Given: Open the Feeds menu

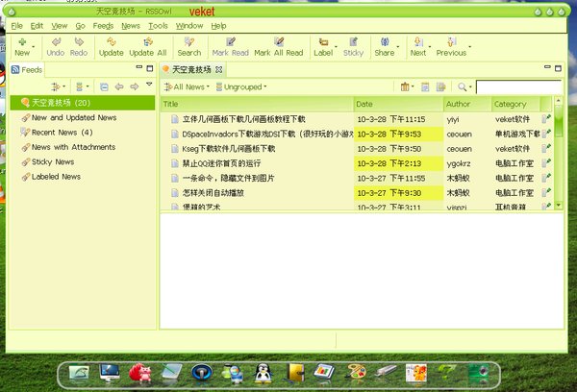Looking at the screenshot, I should (x=102, y=26).
